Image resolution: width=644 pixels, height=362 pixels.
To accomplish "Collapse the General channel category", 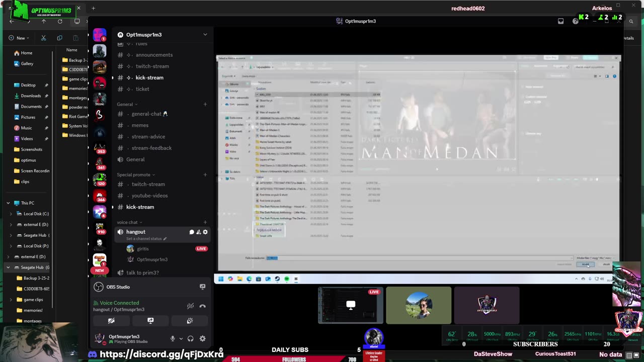I will point(127,104).
